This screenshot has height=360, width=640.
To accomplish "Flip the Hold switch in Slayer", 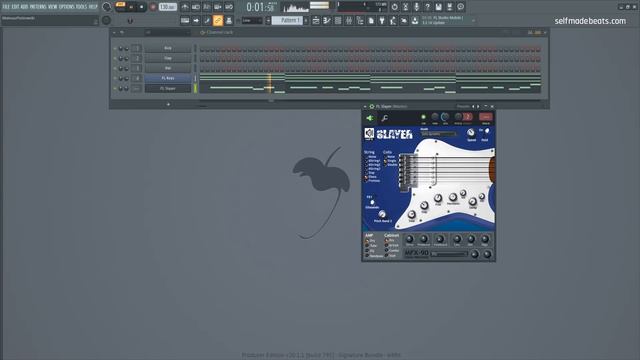I will (x=486, y=131).
